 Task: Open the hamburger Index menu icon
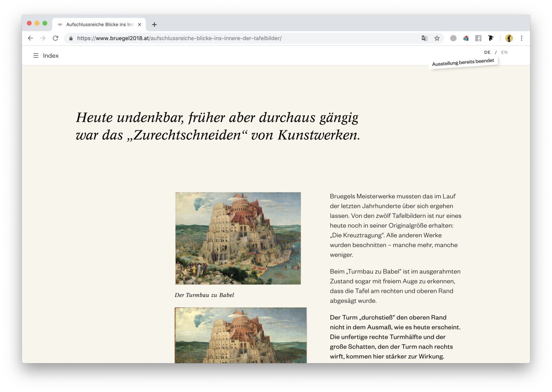click(x=36, y=56)
